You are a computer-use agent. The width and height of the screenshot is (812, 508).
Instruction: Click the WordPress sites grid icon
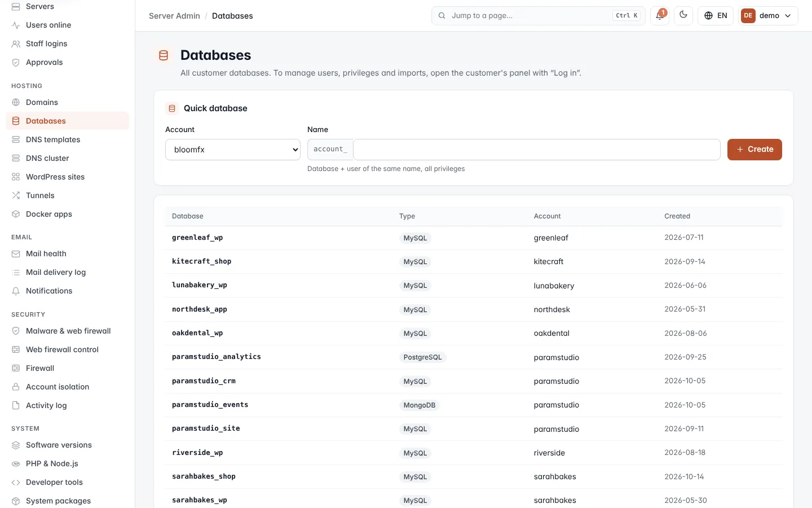[16, 177]
